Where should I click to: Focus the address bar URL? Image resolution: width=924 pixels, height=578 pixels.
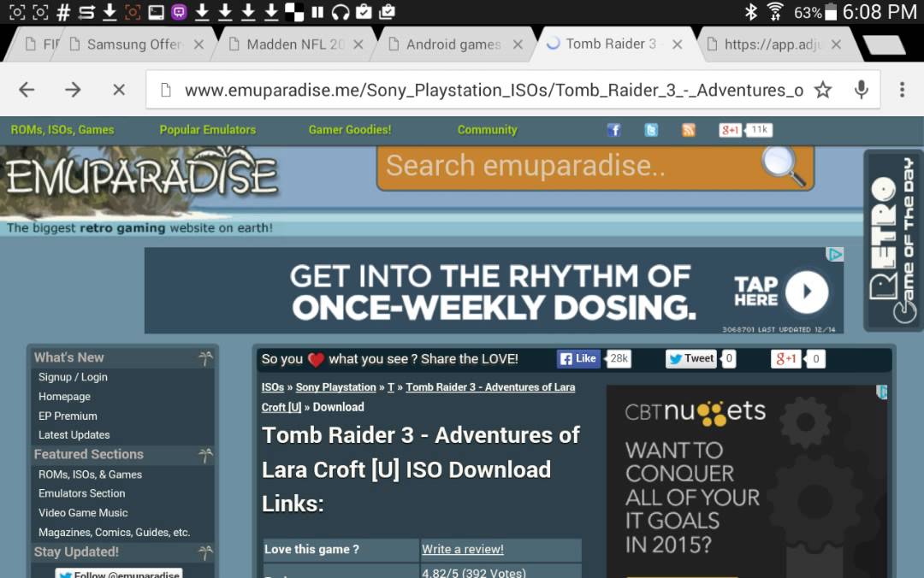pyautogui.click(x=494, y=90)
